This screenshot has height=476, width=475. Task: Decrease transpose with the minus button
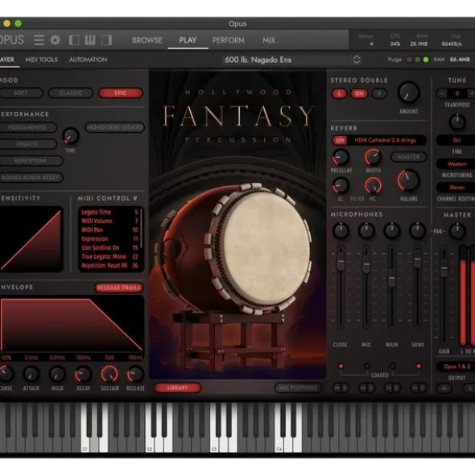(442, 93)
